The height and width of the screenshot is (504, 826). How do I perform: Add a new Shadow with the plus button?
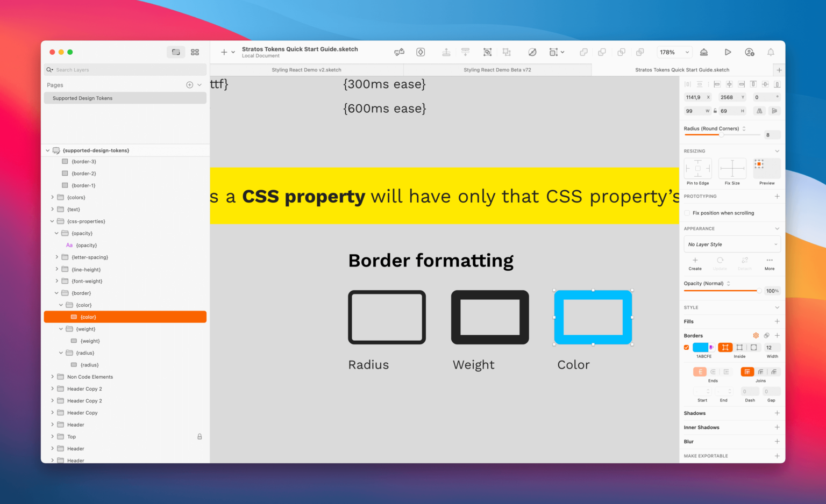[777, 413]
